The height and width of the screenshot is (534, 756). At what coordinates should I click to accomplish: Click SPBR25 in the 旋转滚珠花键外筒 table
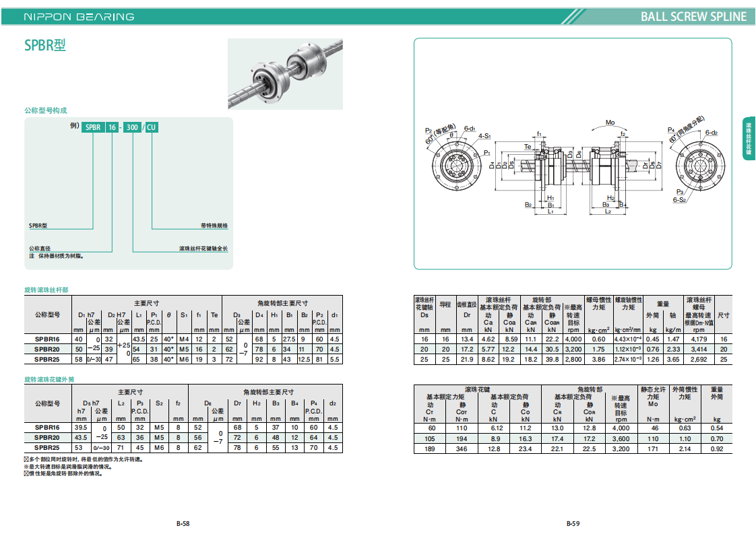pos(47,448)
